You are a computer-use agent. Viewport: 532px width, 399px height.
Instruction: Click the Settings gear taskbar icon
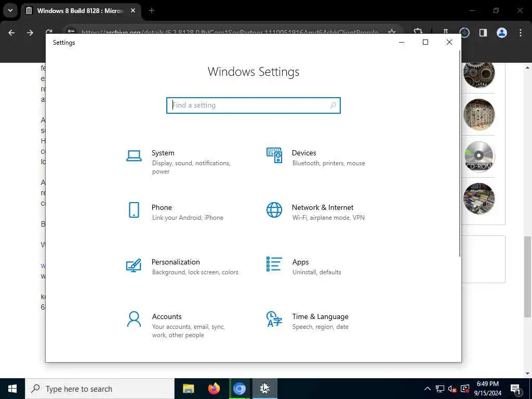click(x=264, y=389)
